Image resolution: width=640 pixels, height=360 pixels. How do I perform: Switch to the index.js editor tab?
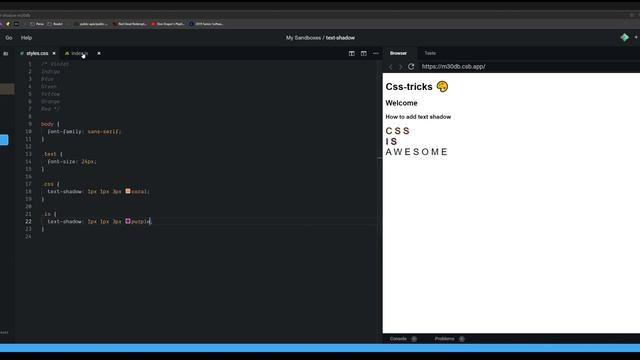(79, 53)
